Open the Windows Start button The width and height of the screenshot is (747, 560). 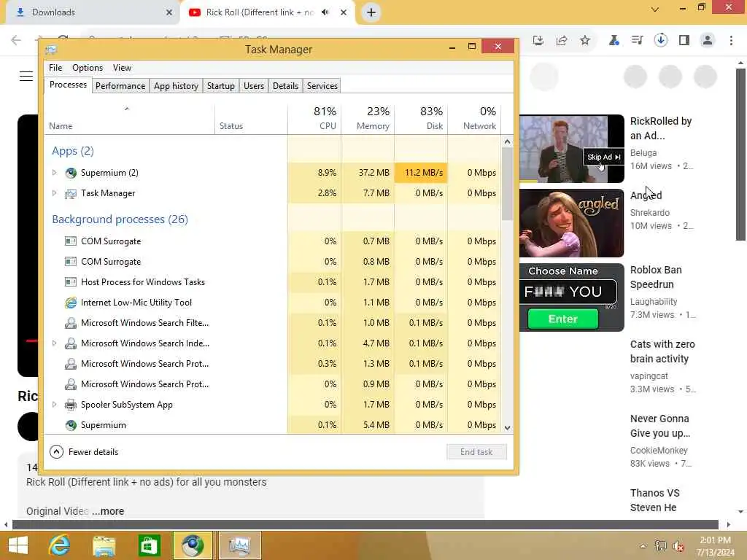[18, 545]
